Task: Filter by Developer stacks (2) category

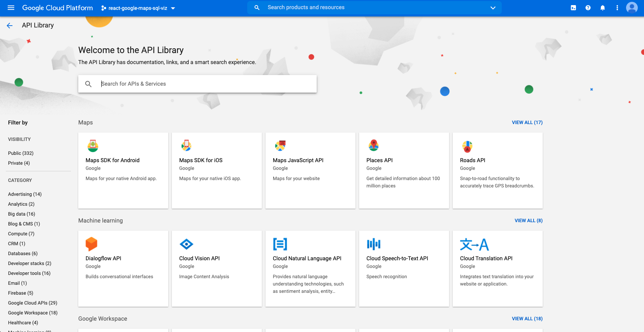Action: [x=30, y=264]
